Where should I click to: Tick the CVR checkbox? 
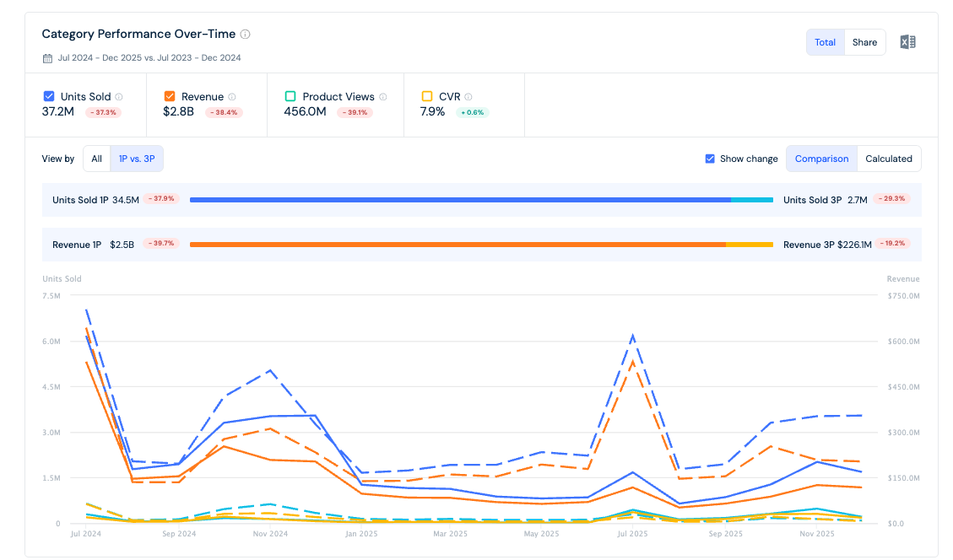pyautogui.click(x=426, y=96)
